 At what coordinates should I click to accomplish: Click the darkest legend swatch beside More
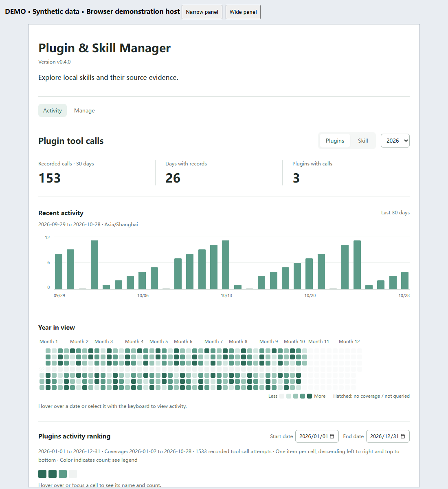coord(310,396)
